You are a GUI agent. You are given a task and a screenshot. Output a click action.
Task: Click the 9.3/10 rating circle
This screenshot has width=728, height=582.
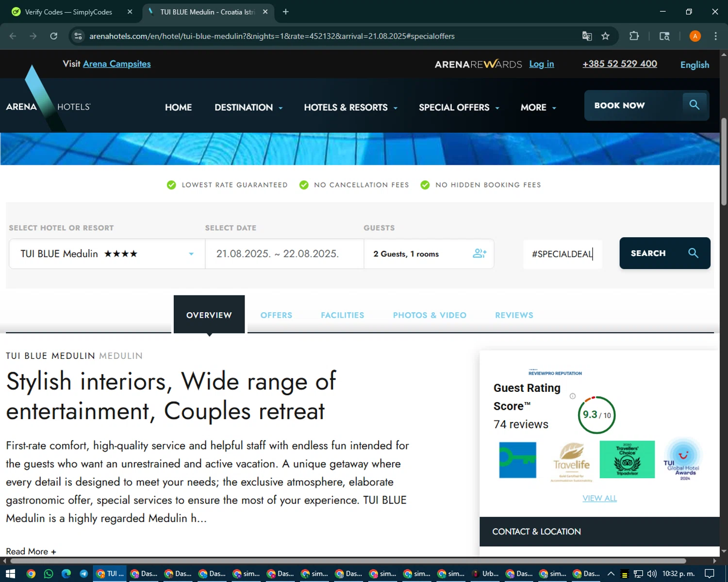(x=596, y=415)
